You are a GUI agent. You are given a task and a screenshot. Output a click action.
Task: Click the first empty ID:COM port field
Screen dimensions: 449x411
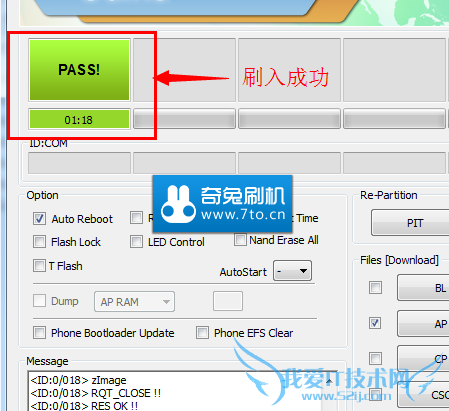[x=79, y=163]
